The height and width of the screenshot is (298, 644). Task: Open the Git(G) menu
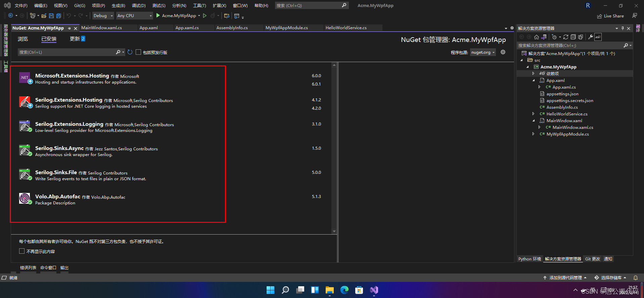(x=80, y=5)
